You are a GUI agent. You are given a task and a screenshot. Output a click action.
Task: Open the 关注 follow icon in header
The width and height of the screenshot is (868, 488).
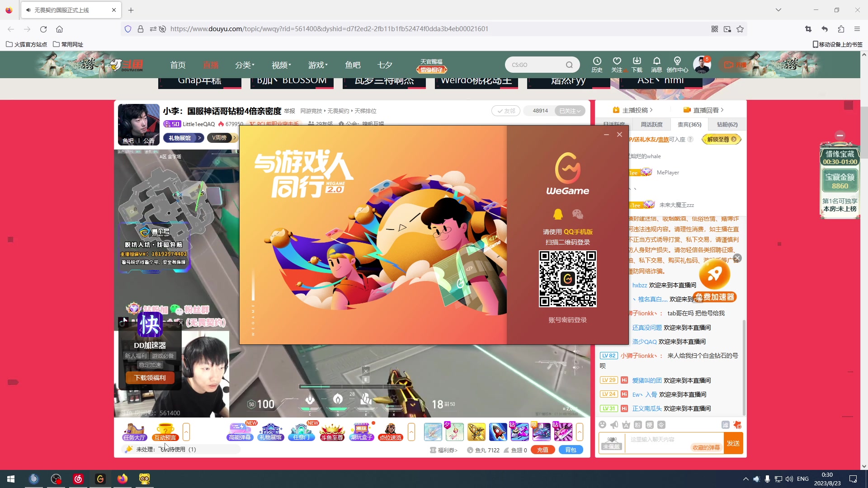point(617,65)
